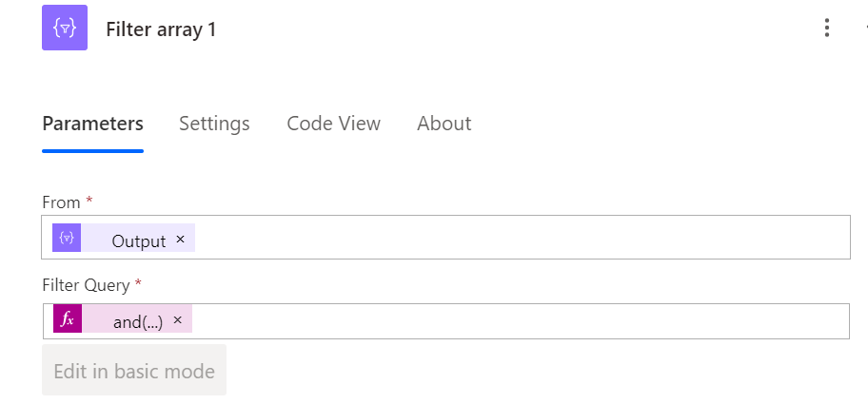Click the purple Filter array action icon

65,29
